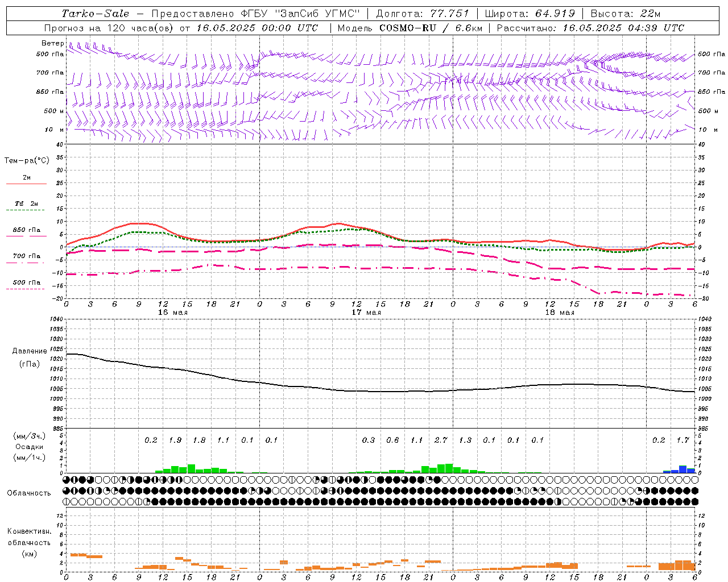
Task: Click the dashed line sample under Td 2м legend
Action: [x=25, y=210]
